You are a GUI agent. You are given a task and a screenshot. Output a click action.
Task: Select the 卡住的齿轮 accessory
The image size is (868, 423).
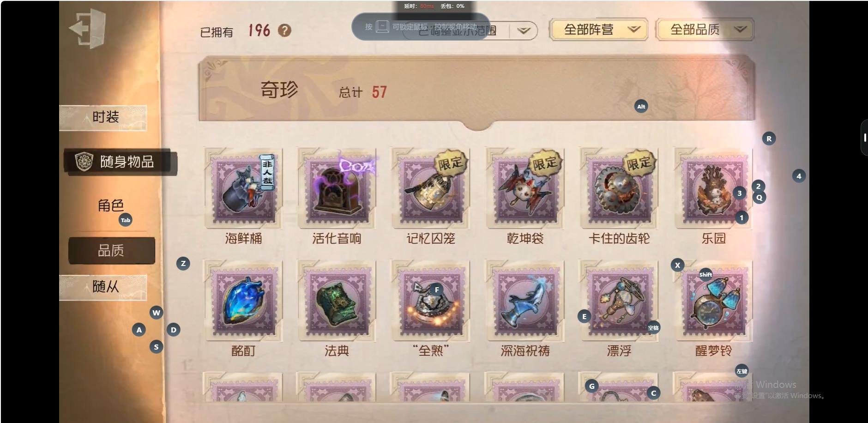click(619, 188)
